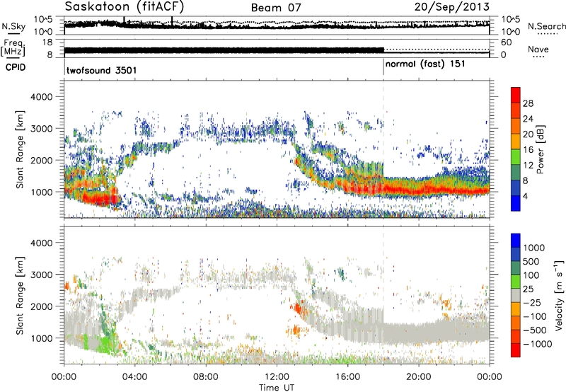Click the 'Velocity [m s-1]' color bar label
The height and width of the screenshot is (392, 566).
559,296
